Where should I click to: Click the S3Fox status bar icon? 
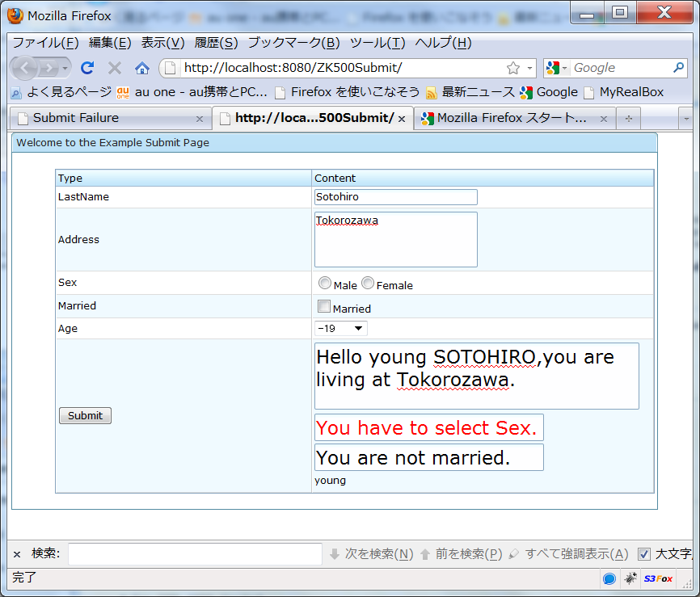[x=658, y=578]
